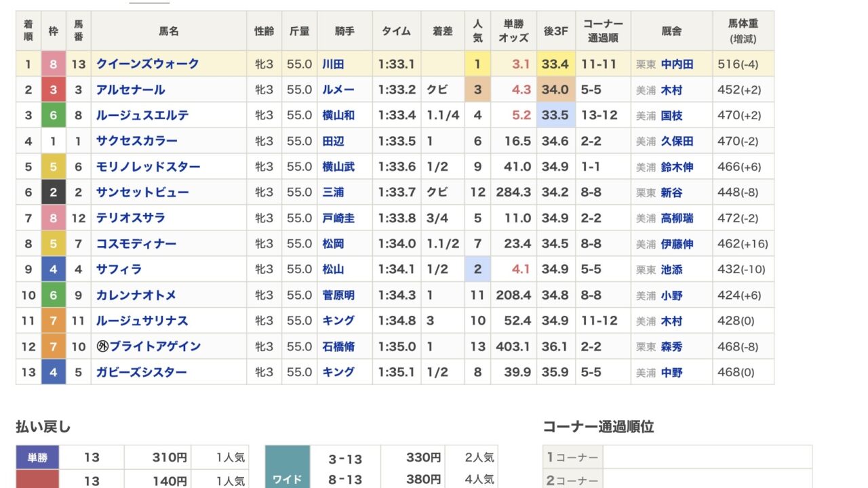Click the 外 mark beside ブライトアゲイン

pos(102,346)
